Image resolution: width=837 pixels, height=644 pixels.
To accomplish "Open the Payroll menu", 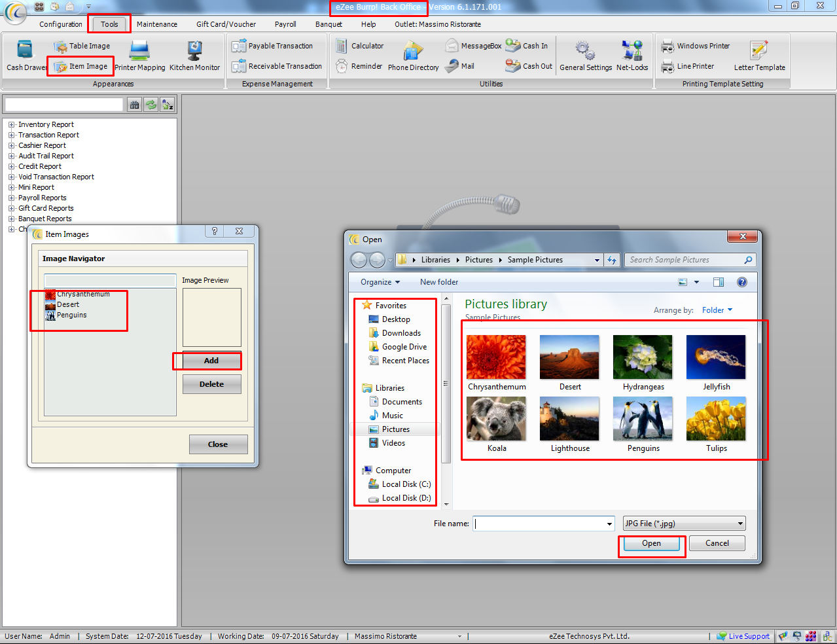I will point(285,24).
